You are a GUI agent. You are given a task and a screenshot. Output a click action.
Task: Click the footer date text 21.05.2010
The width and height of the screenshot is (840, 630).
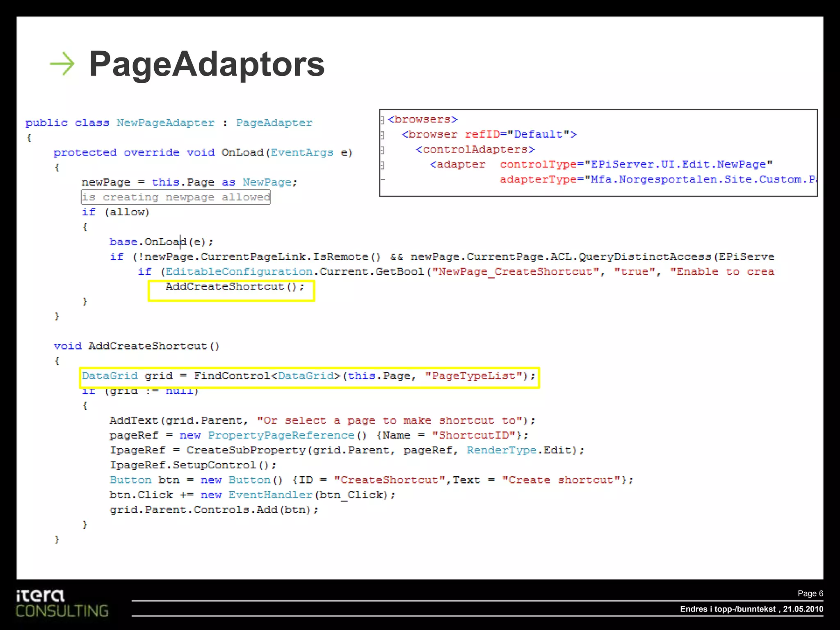coord(803,609)
